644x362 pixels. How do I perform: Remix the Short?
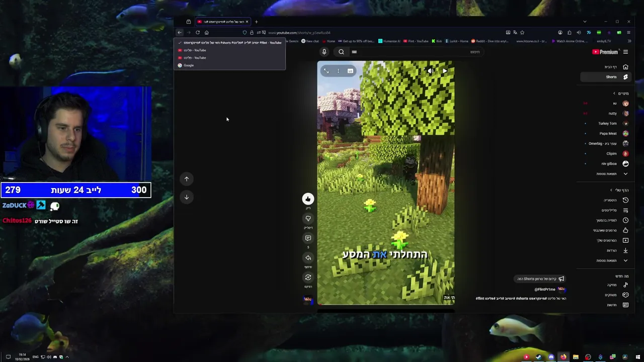coord(308,278)
